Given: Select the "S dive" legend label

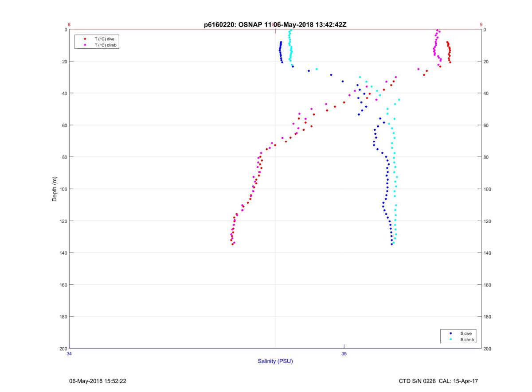Looking at the screenshot, I should point(466,333).
